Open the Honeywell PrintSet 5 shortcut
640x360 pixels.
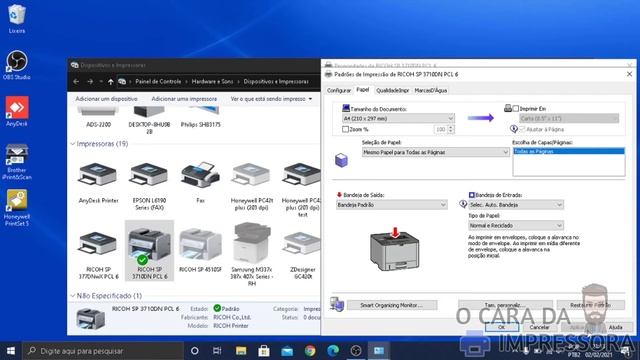pyautogui.click(x=17, y=208)
